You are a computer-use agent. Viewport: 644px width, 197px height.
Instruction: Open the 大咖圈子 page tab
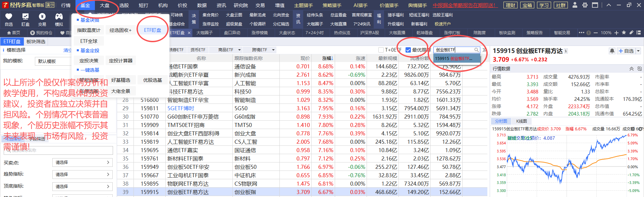(205, 33)
